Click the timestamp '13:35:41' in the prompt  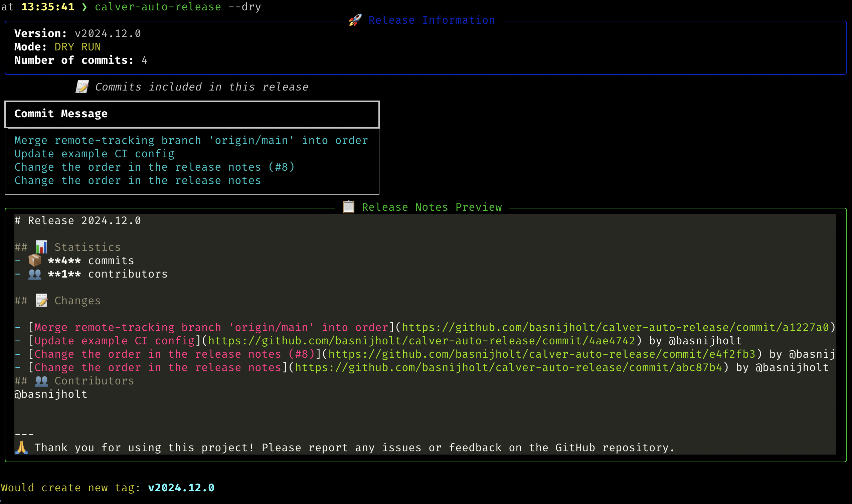[47, 7]
